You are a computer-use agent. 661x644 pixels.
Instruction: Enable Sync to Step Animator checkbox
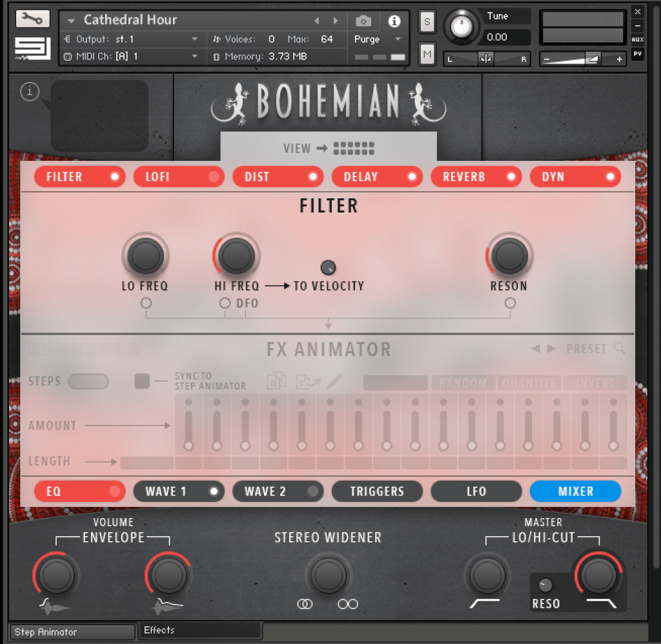point(142,381)
